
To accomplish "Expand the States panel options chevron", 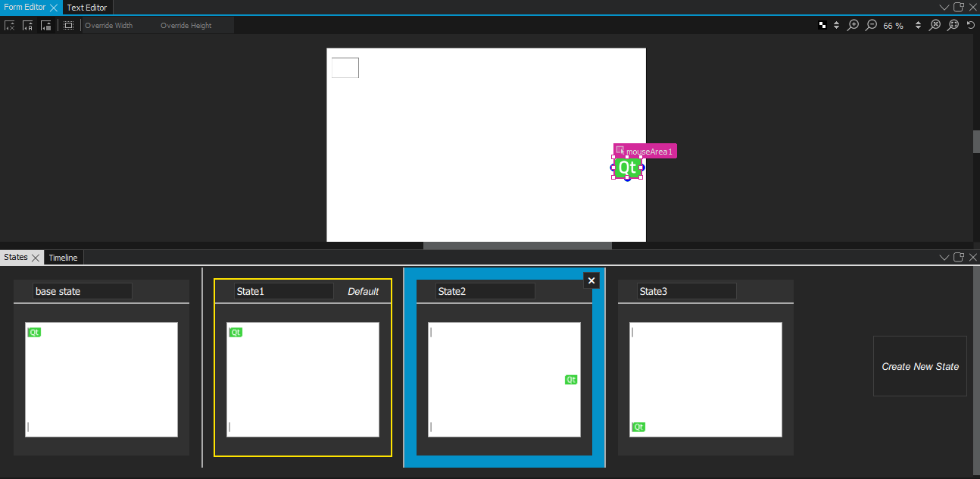I will 944,258.
